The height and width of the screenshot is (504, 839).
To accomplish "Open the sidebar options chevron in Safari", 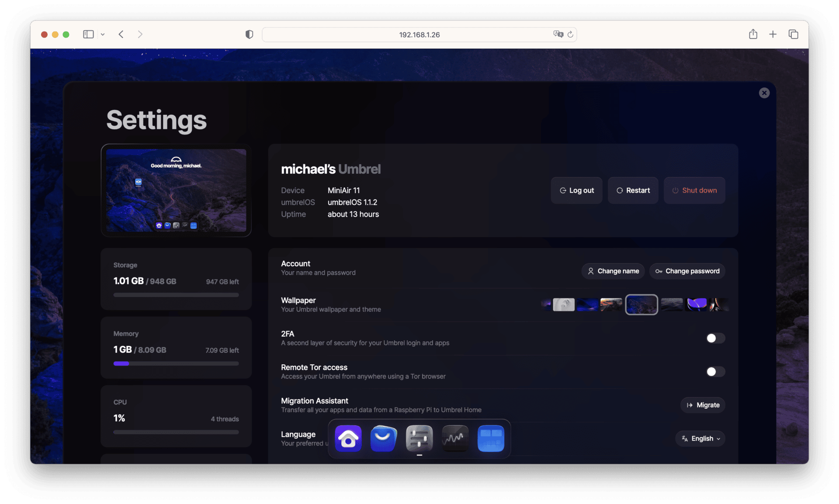I will (103, 34).
